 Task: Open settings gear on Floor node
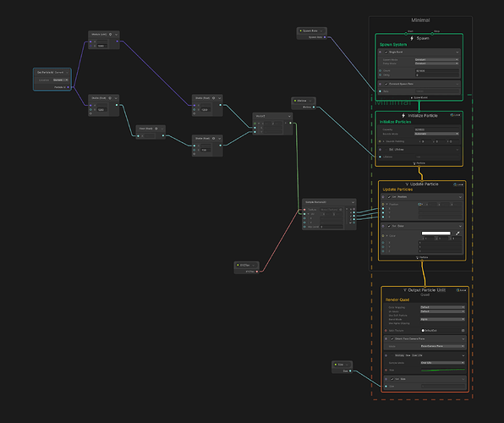point(156,129)
